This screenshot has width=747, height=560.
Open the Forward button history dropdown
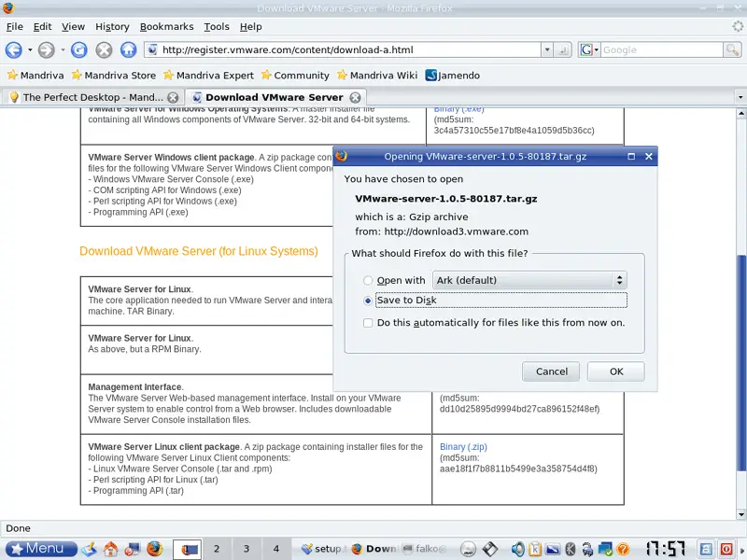[63, 50]
